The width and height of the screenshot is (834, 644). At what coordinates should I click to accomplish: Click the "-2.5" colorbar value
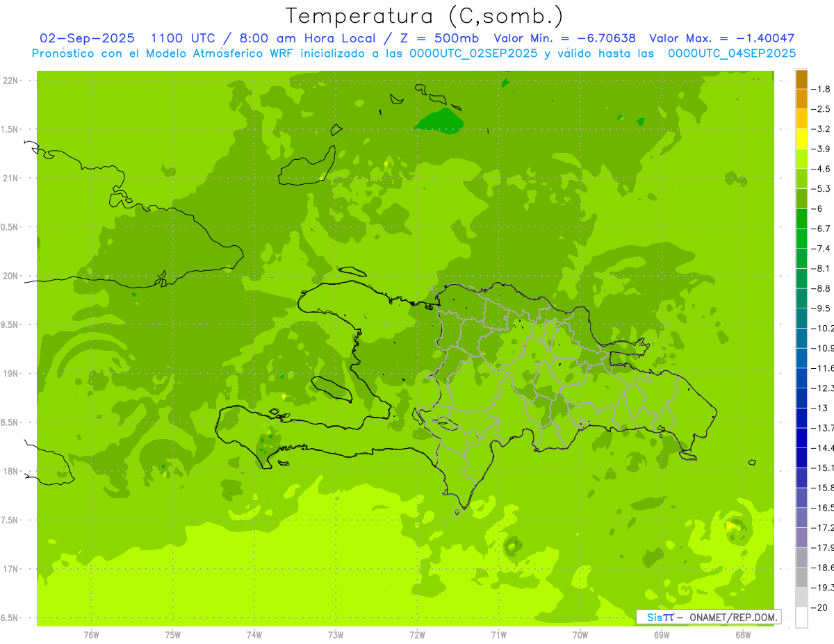pyautogui.click(x=821, y=109)
